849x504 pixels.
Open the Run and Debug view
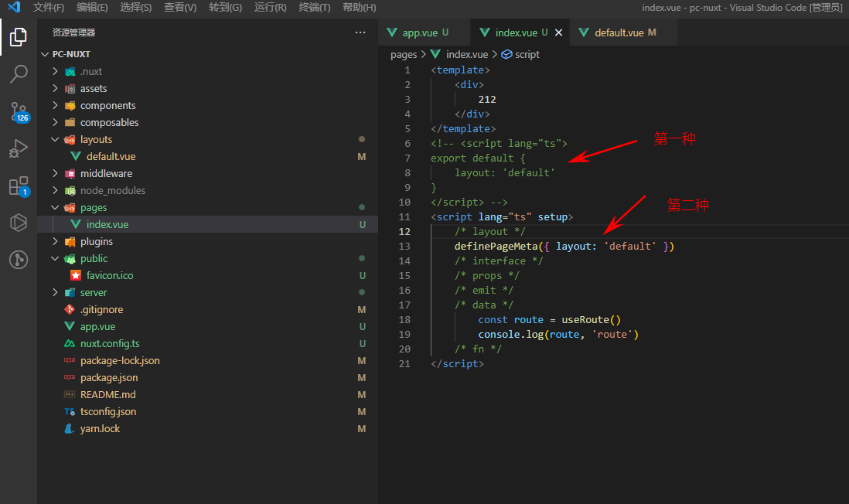[x=19, y=148]
